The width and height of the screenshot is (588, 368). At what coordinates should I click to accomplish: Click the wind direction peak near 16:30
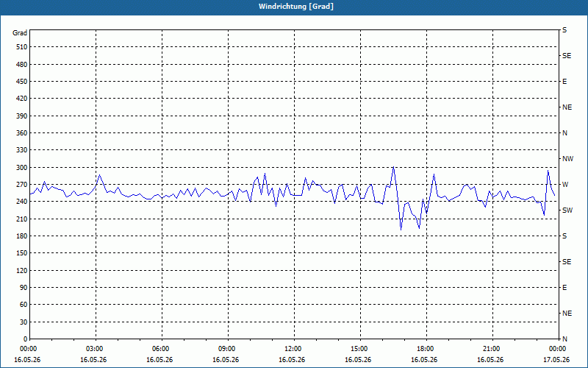[393, 167]
